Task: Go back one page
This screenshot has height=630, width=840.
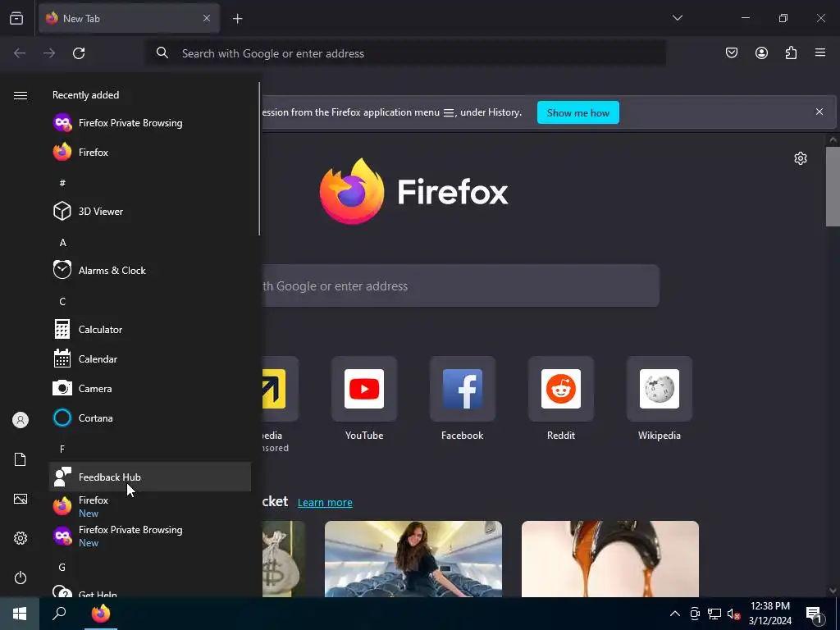Action: point(20,53)
